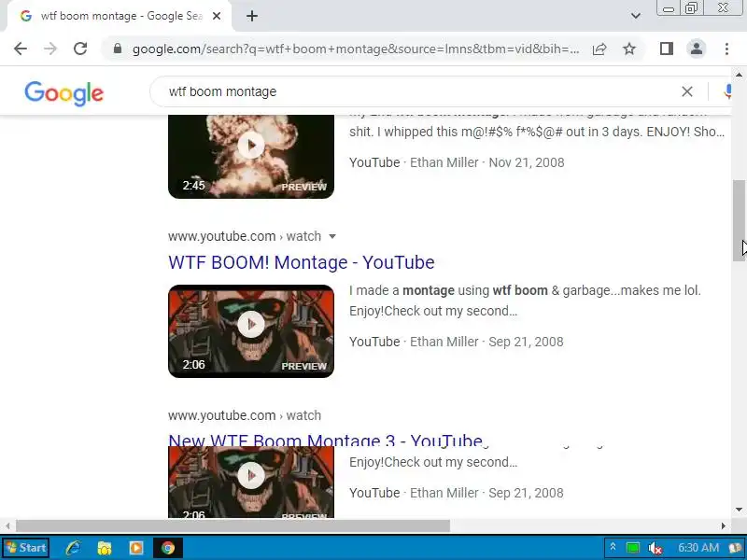Click the horizontal scrollbar thumb
This screenshot has height=560, width=747.
[233, 525]
